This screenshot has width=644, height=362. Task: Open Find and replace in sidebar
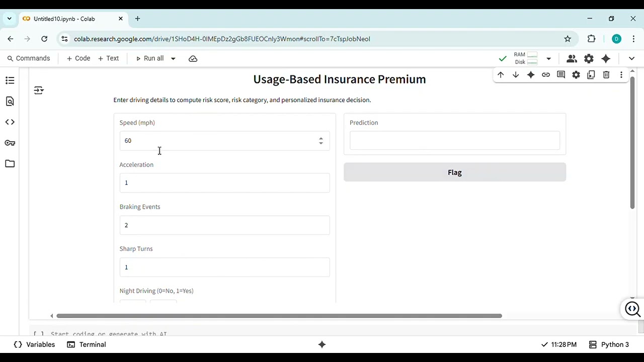coord(10,101)
